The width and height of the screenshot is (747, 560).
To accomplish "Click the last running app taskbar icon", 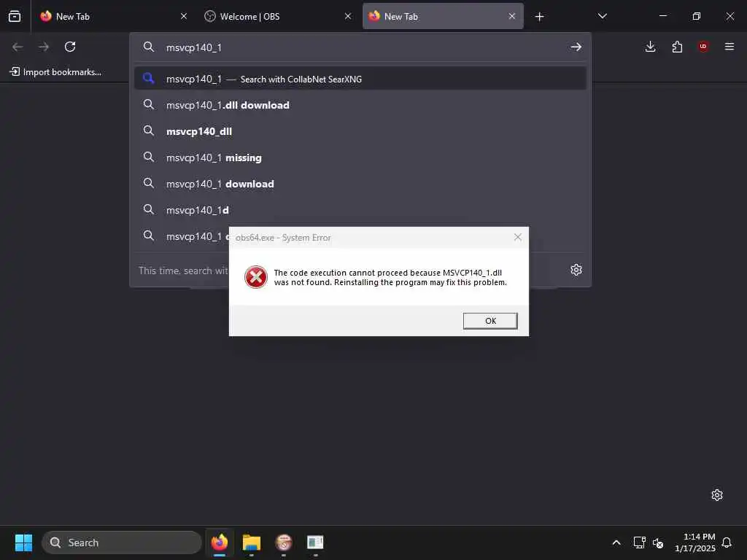I will click(315, 542).
